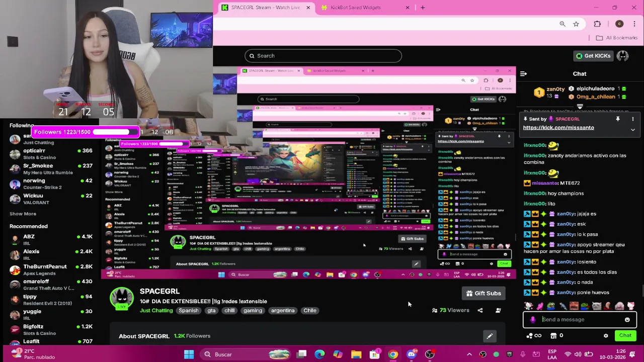Image resolution: width=644 pixels, height=362 pixels.
Task: Click the Gift Subs button
Action: 483,293
